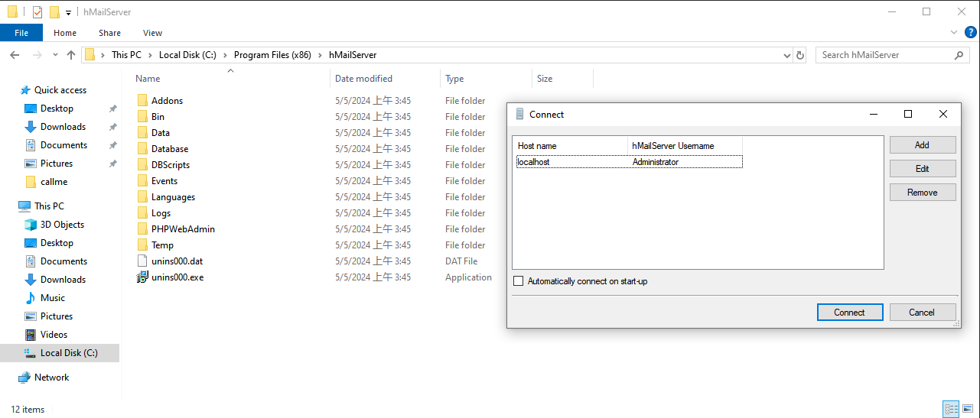This screenshot has height=418, width=980.
Task: Open pinned Pictures under Quick access
Action: pos(57,164)
